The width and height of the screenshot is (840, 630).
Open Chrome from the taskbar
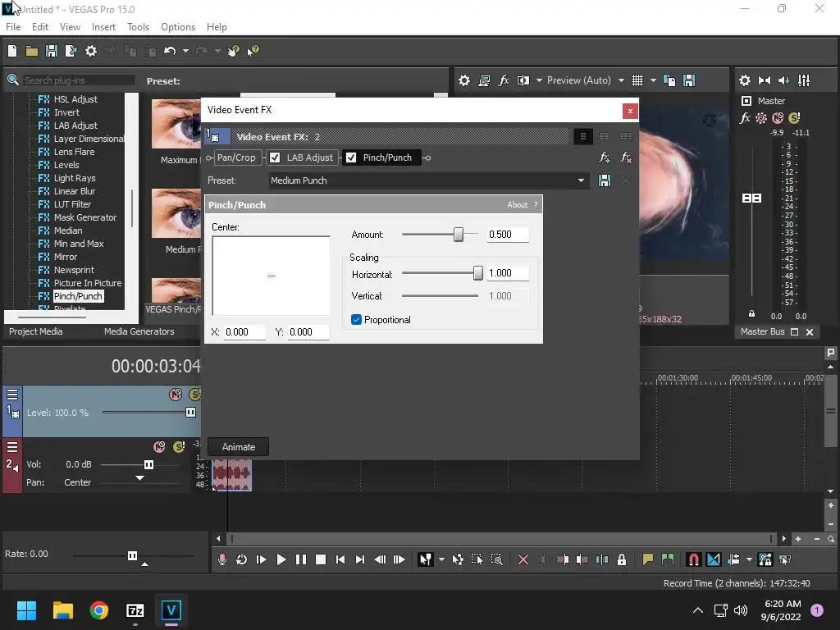(x=99, y=610)
